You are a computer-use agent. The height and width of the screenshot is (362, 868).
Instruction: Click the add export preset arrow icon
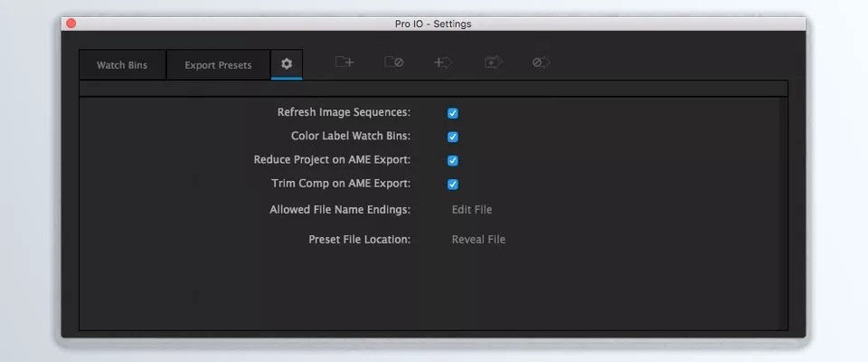443,62
